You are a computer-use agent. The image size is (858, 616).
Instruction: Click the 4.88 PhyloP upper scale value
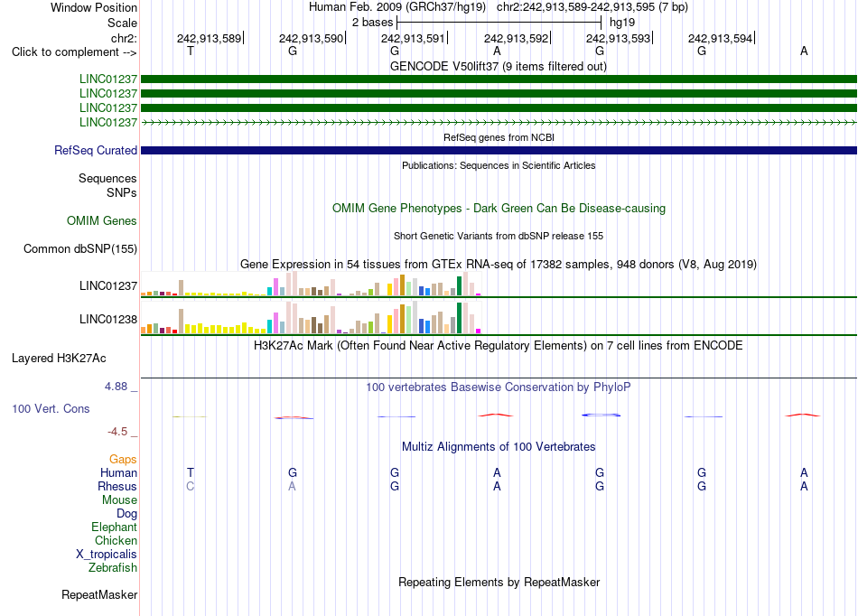pos(116,387)
